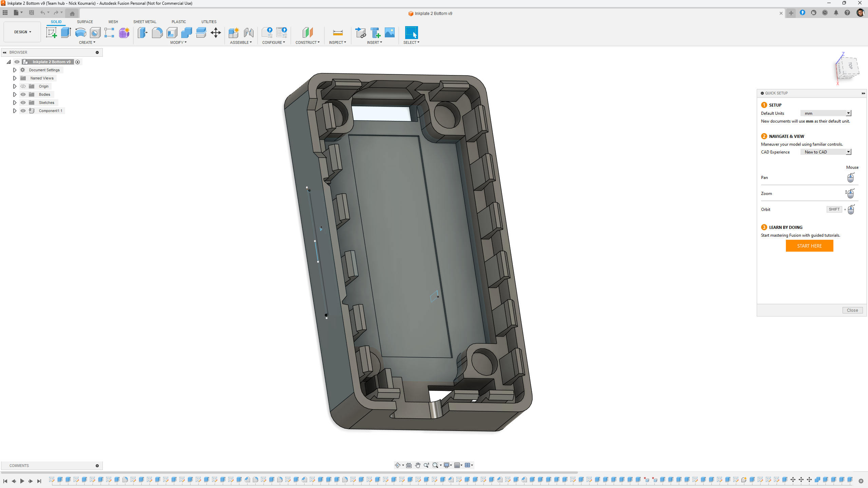This screenshot has width=868, height=488.
Task: Toggle visibility of Bodies folder
Action: [23, 94]
